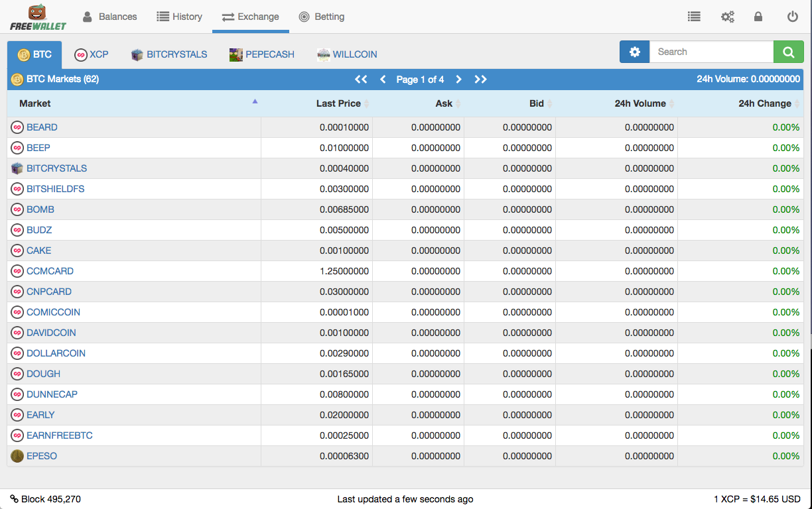Click the EPESO coin icon
Viewport: 812px width, 509px height.
point(17,456)
